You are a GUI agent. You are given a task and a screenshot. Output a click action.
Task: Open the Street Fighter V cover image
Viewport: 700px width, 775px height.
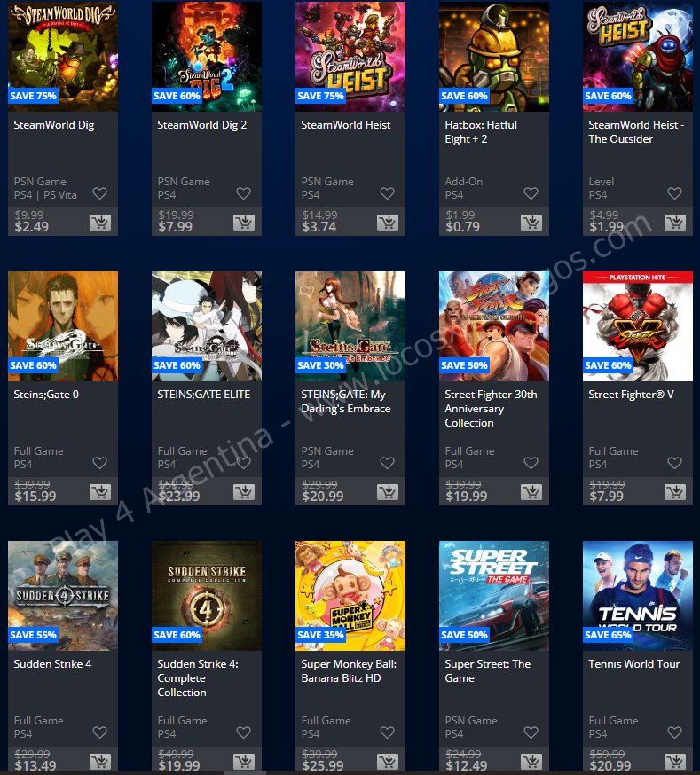click(638, 326)
